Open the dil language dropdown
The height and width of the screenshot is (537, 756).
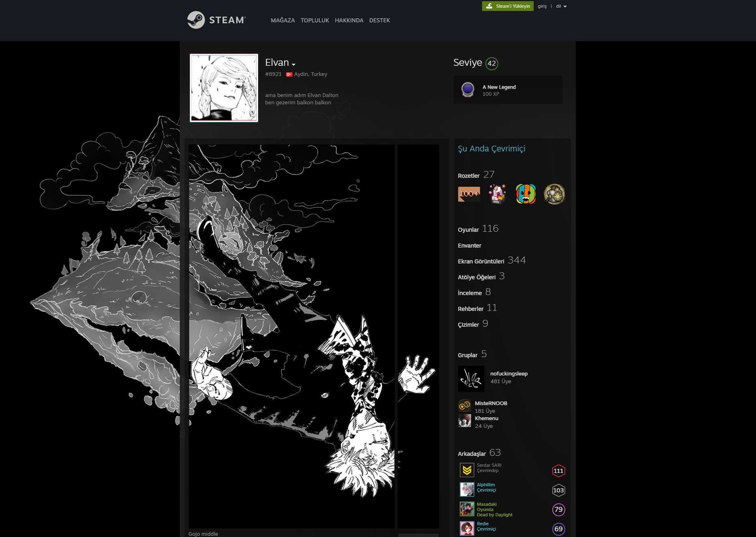click(x=561, y=6)
